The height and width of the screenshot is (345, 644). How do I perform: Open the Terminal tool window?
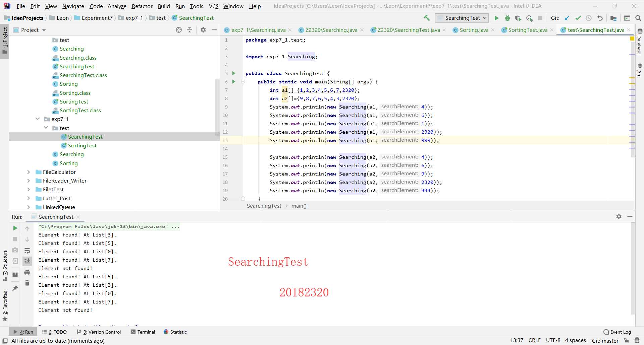point(143,332)
